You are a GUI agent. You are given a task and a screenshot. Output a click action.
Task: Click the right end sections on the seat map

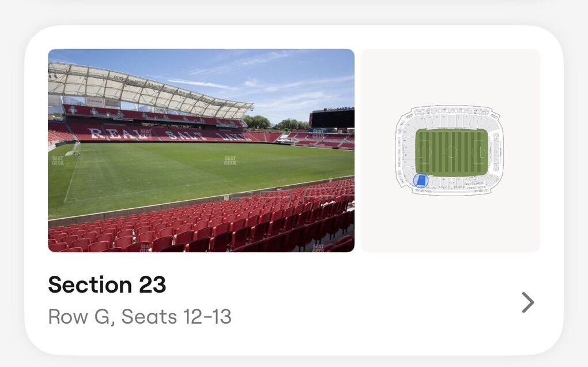click(x=496, y=151)
